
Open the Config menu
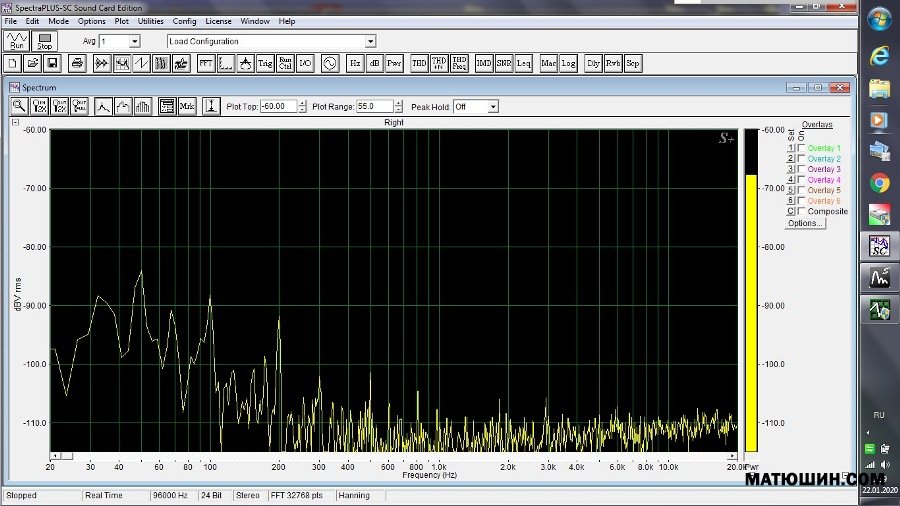click(184, 21)
